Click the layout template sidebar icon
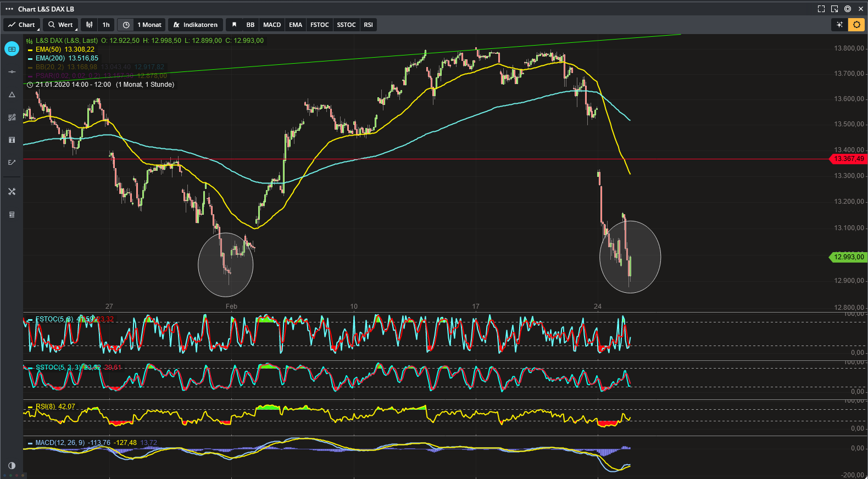The image size is (868, 479). click(12, 214)
